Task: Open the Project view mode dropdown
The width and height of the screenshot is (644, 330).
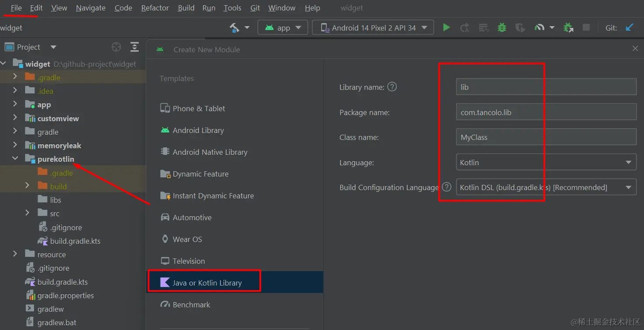Action: tap(54, 47)
